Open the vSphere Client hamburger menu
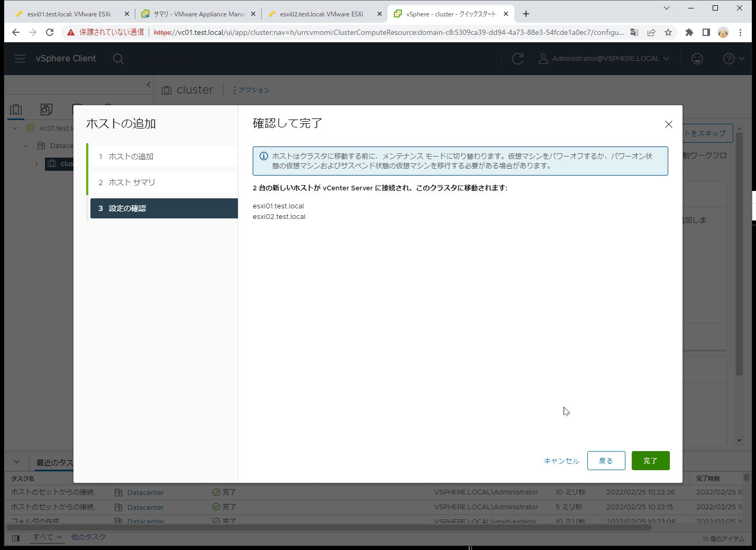This screenshot has width=756, height=550. point(20,59)
